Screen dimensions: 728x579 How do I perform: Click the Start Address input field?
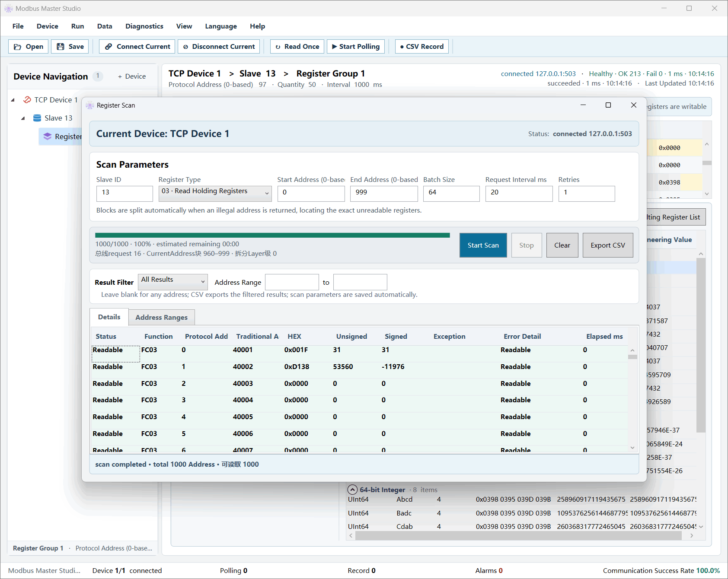(x=311, y=194)
